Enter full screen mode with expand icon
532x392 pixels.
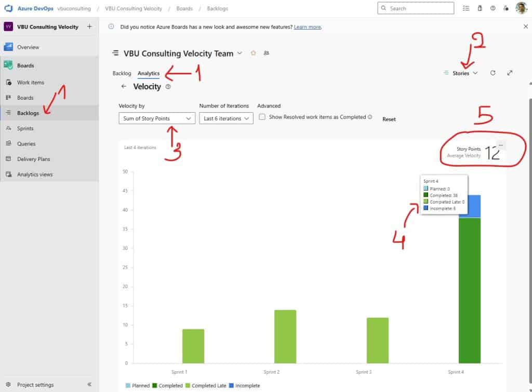pyautogui.click(x=510, y=73)
